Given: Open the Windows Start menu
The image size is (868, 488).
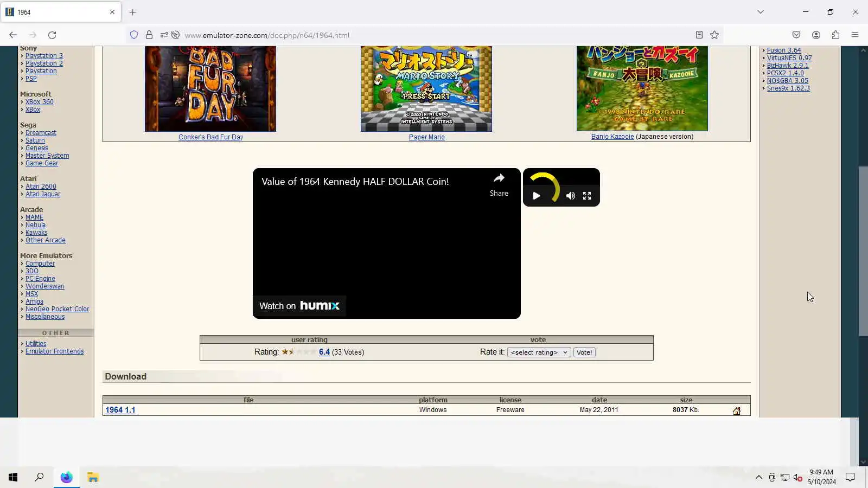Looking at the screenshot, I should 13,477.
